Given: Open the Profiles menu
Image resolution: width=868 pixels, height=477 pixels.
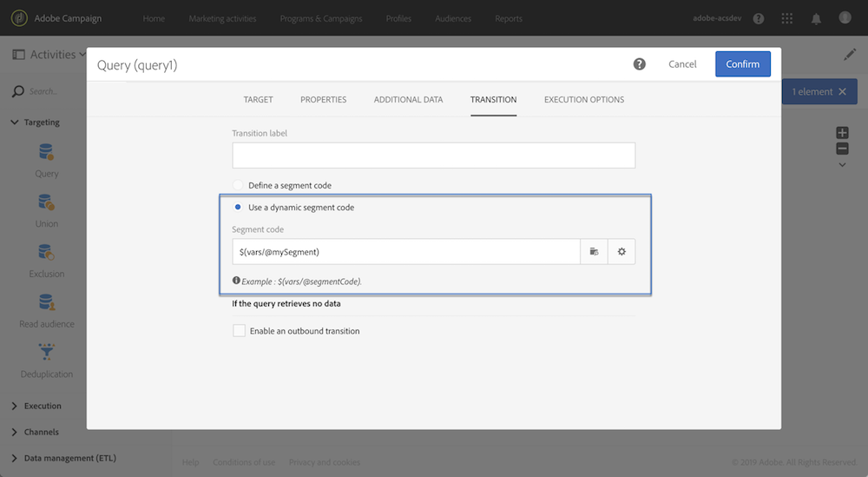Looking at the screenshot, I should tap(398, 18).
